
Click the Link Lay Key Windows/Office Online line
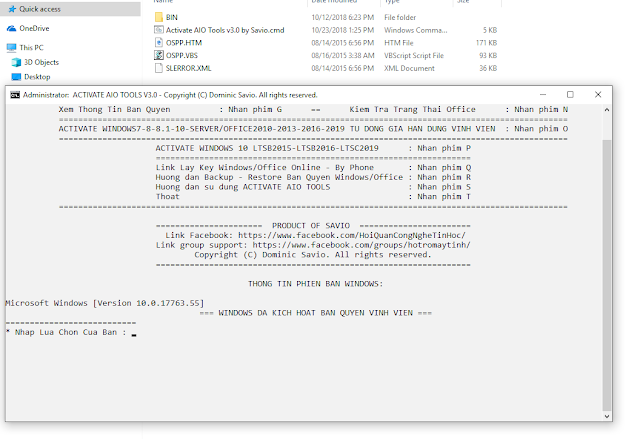[x=313, y=167]
